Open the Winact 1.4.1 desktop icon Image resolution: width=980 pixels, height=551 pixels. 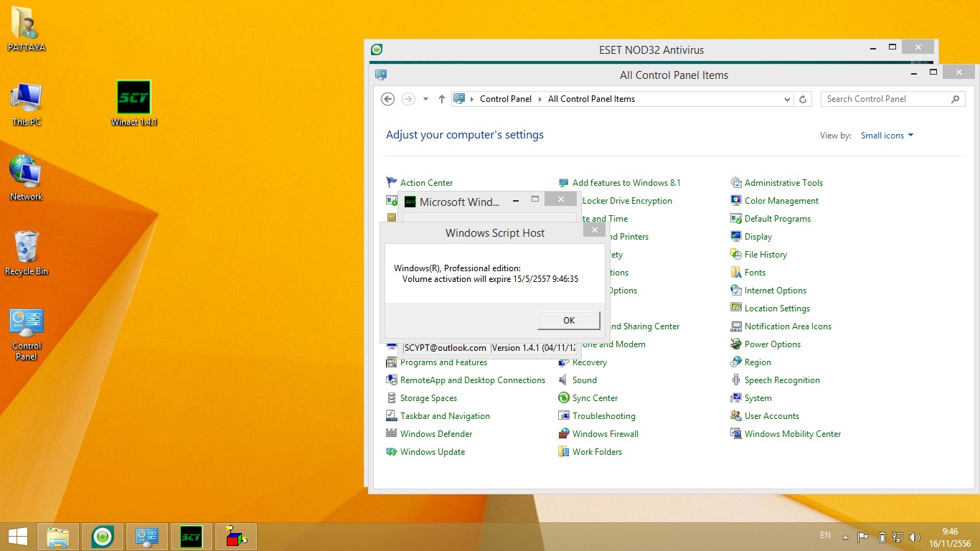(x=133, y=98)
